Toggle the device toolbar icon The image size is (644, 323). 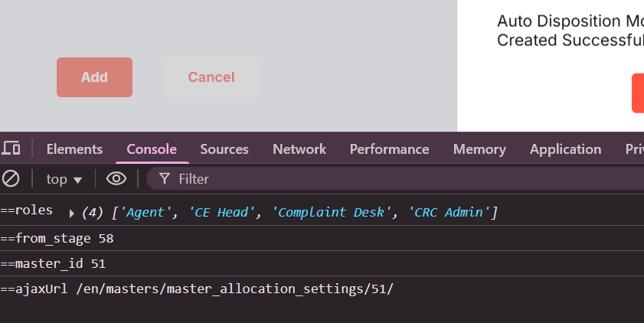point(11,148)
